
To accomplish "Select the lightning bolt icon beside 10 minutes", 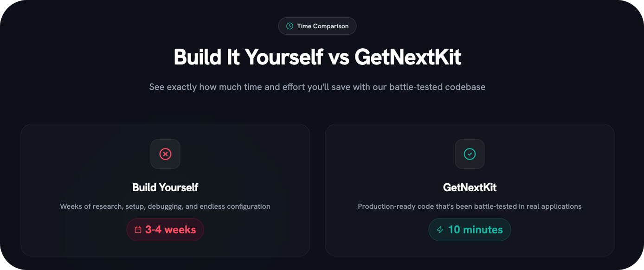I will (439, 229).
